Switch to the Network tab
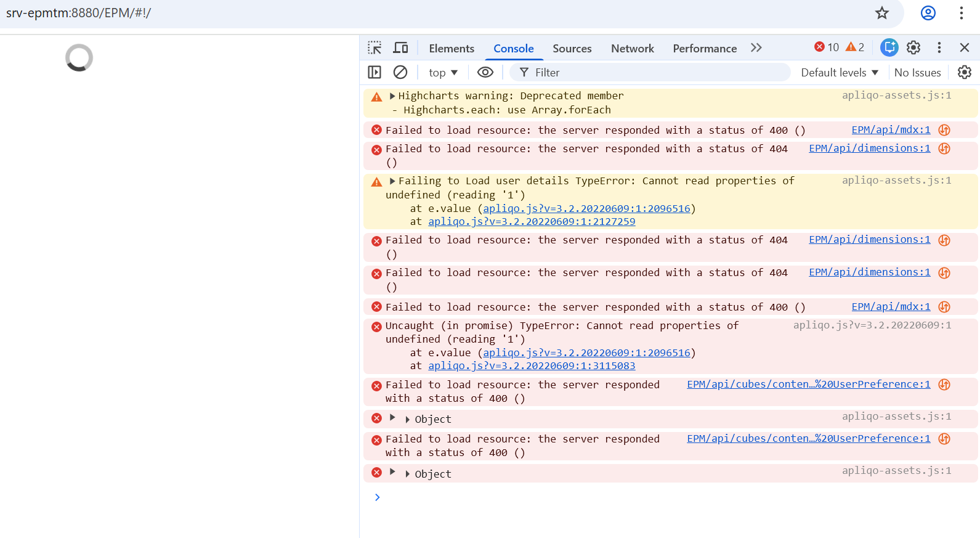 click(632, 49)
